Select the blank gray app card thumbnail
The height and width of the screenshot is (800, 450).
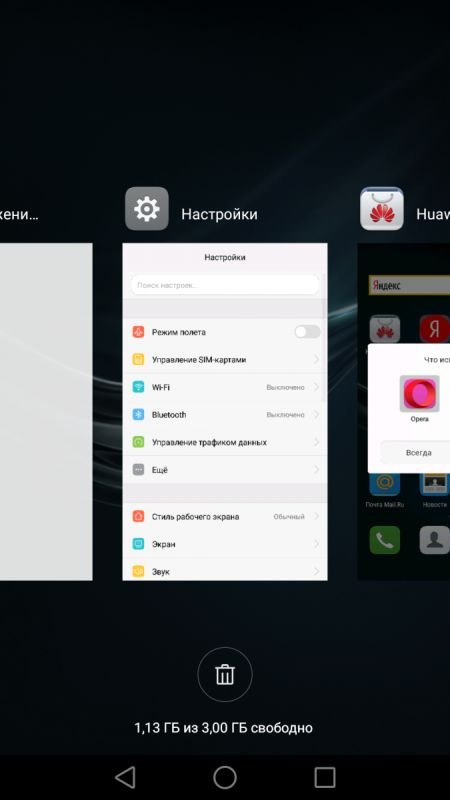point(46,411)
